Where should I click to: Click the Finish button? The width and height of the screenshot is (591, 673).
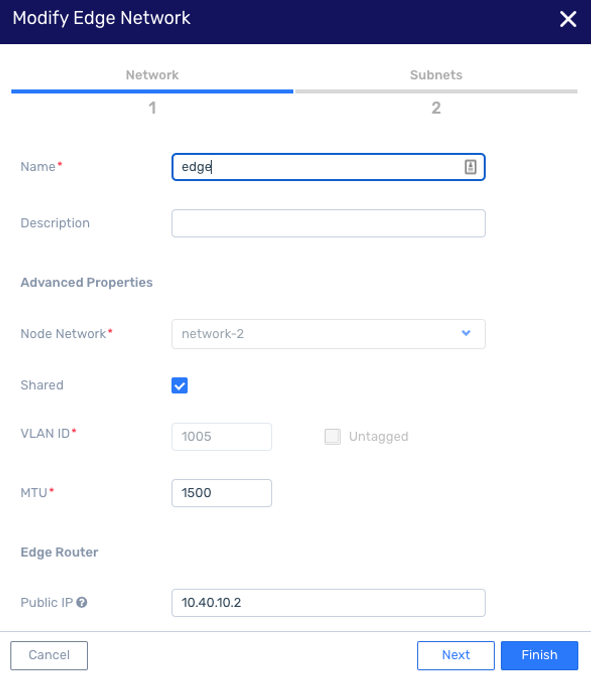click(539, 655)
